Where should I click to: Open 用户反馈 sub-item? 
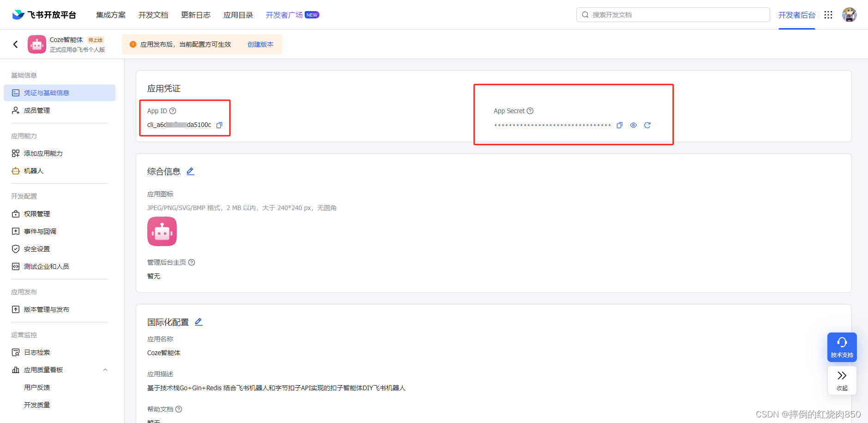[x=37, y=387]
